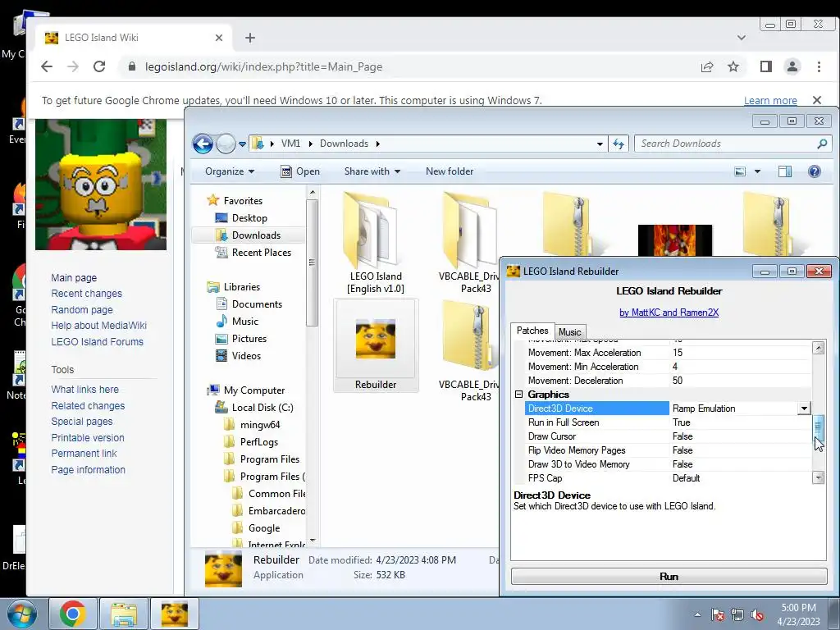Toggle the Explorer preview pane icon
The image size is (840, 630).
tap(785, 171)
